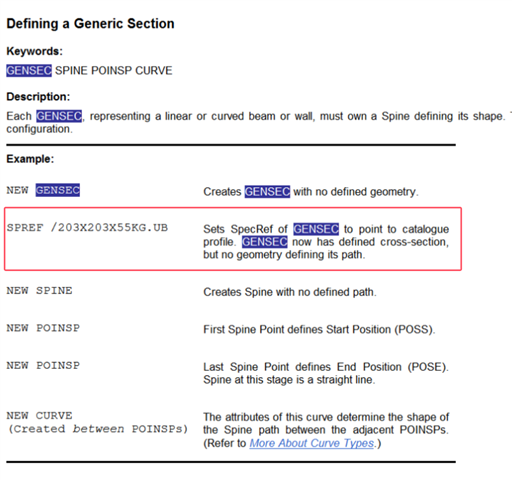Click highlighted GENSEC in the Keywords line
Screen dimensions: 512x480
29,71
